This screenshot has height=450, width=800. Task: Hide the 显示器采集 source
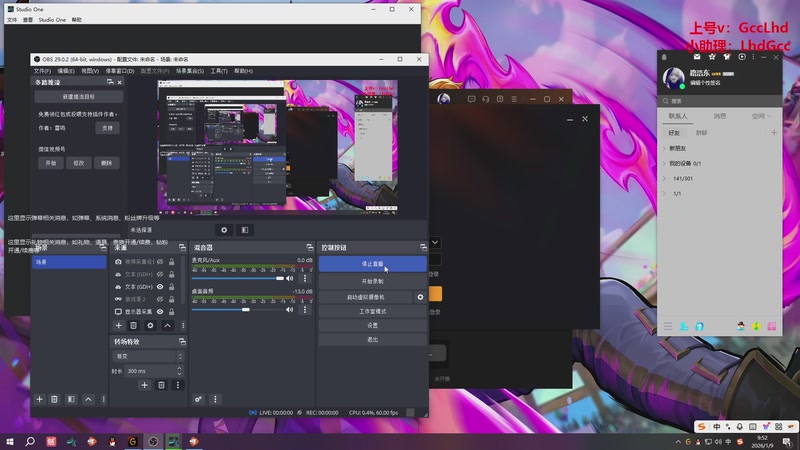(160, 311)
